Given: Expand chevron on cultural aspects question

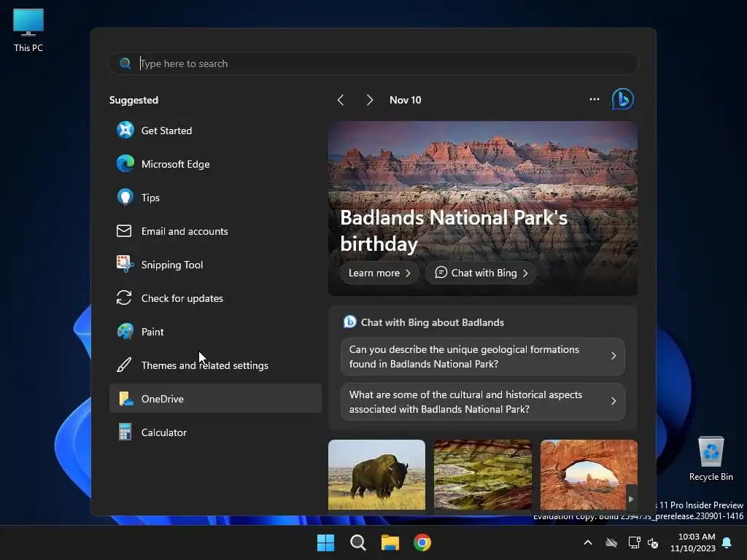Looking at the screenshot, I should pos(613,401).
